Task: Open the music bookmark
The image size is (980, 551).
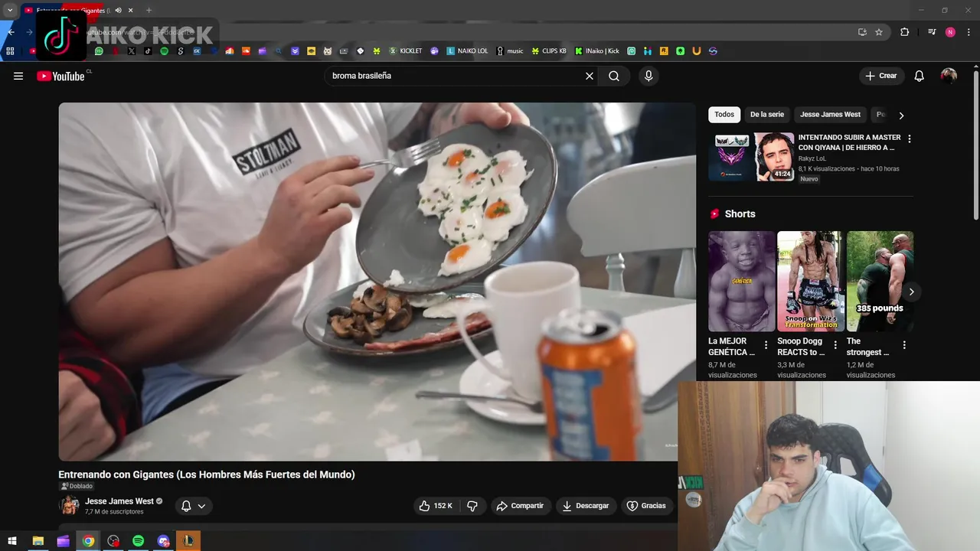Action: [510, 51]
